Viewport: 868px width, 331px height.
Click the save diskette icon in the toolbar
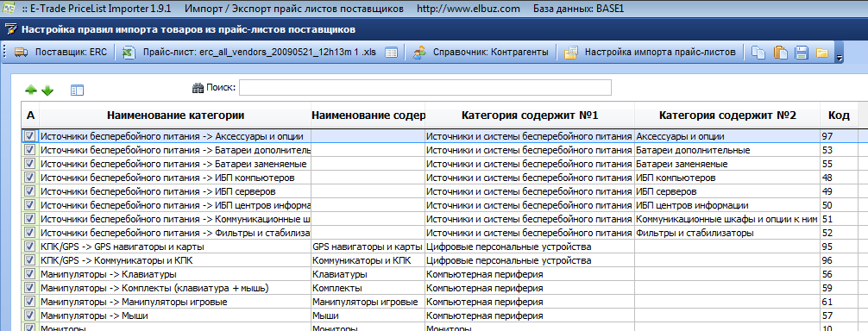[x=801, y=53]
